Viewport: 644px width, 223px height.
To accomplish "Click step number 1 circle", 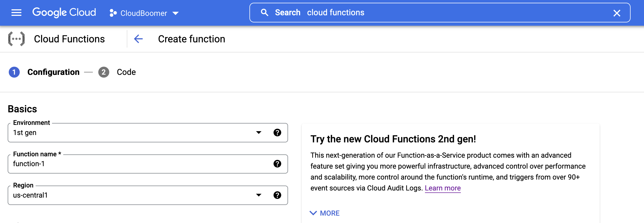I will pos(14,72).
